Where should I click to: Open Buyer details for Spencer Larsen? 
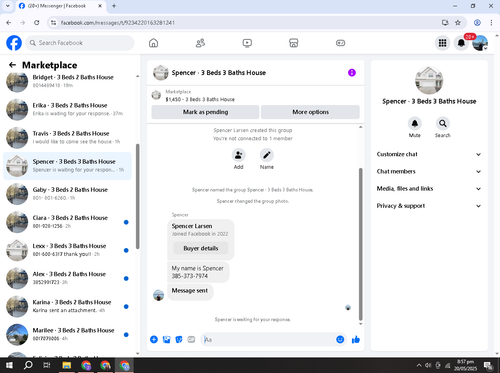point(201,248)
